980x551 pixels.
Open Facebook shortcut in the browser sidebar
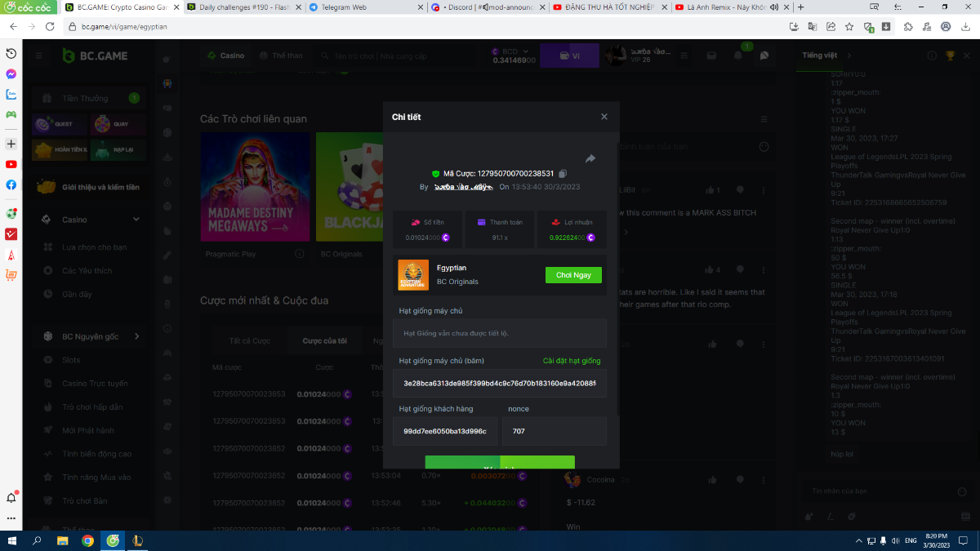click(x=11, y=184)
